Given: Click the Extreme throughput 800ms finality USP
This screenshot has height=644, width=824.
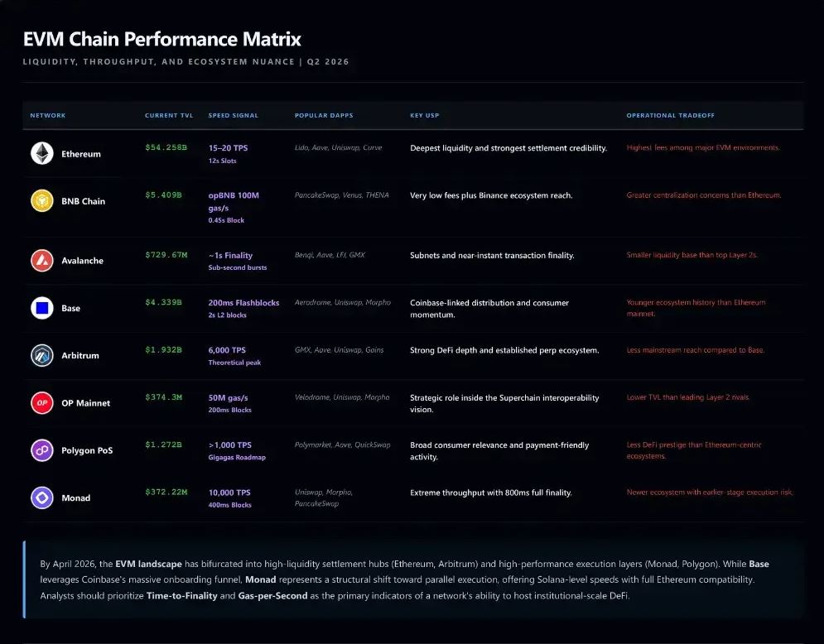Looking at the screenshot, I should coord(491,493).
